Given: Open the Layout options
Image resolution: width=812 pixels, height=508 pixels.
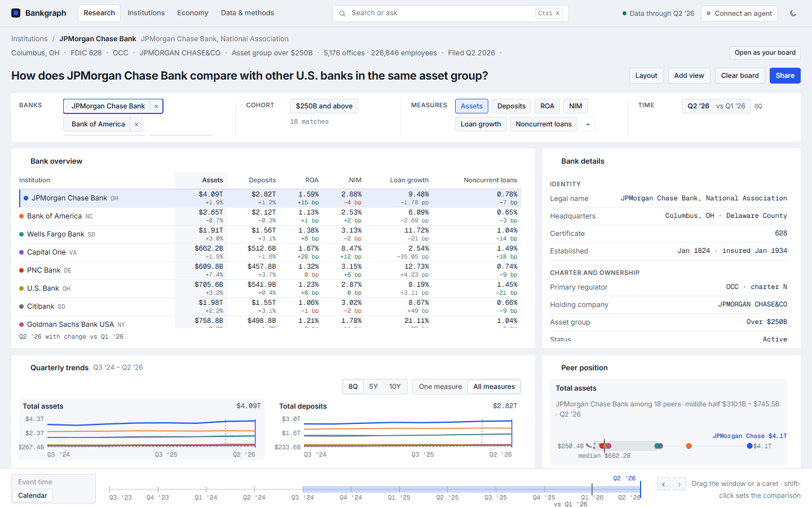Looking at the screenshot, I should click(646, 76).
